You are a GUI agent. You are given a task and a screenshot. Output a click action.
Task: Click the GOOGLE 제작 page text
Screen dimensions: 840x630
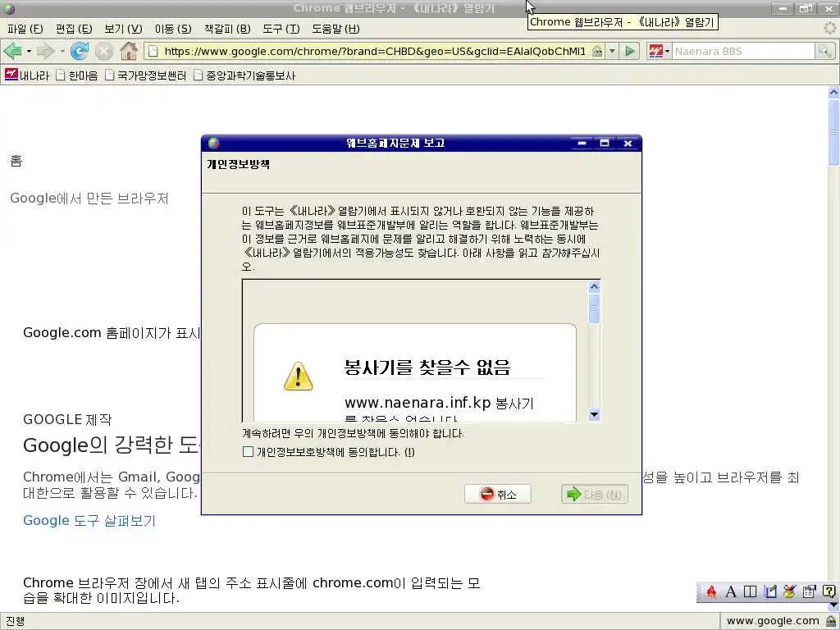click(x=67, y=419)
